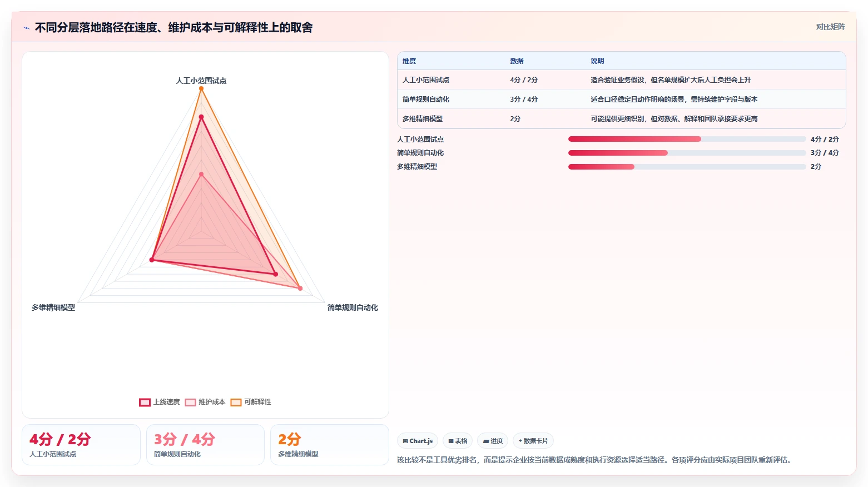Click the 4分 / 2分 data card
Screen dimensions: 868x487
point(81,445)
